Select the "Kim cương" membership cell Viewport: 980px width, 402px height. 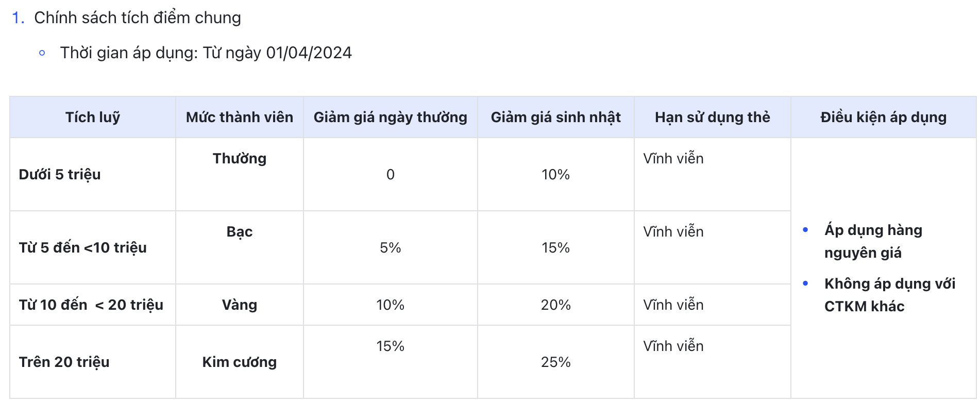tap(240, 362)
